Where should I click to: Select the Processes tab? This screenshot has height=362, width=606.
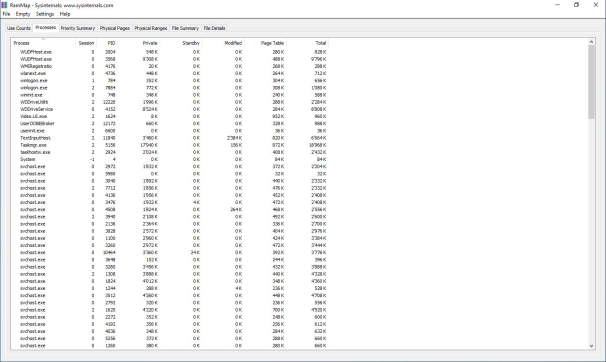(x=46, y=27)
